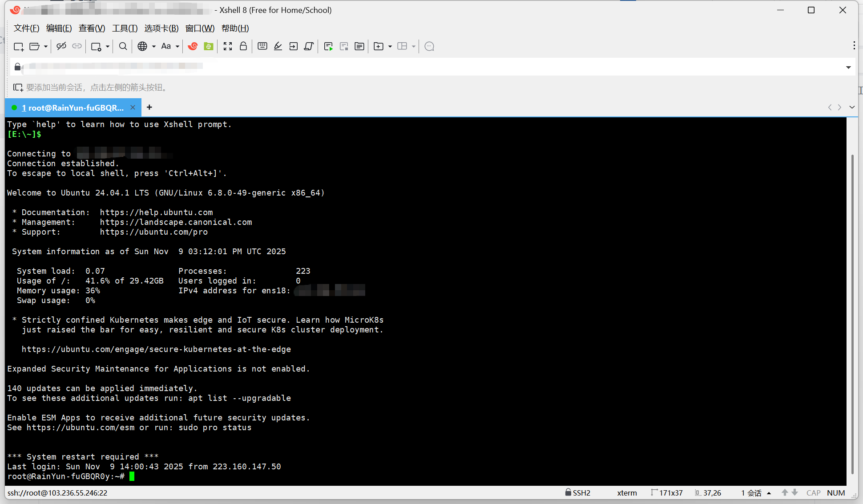Open the Find search tool
The width and height of the screenshot is (863, 504).
(x=123, y=46)
